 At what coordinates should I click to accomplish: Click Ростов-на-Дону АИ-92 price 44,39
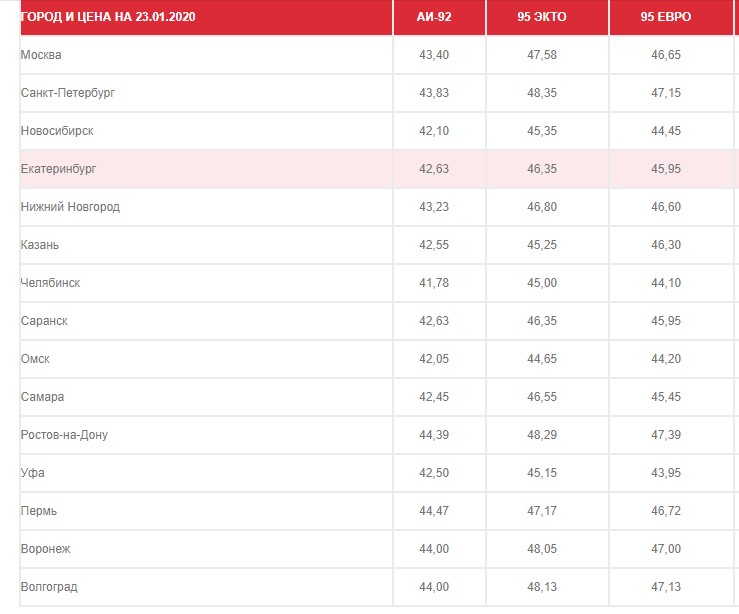[x=434, y=435]
